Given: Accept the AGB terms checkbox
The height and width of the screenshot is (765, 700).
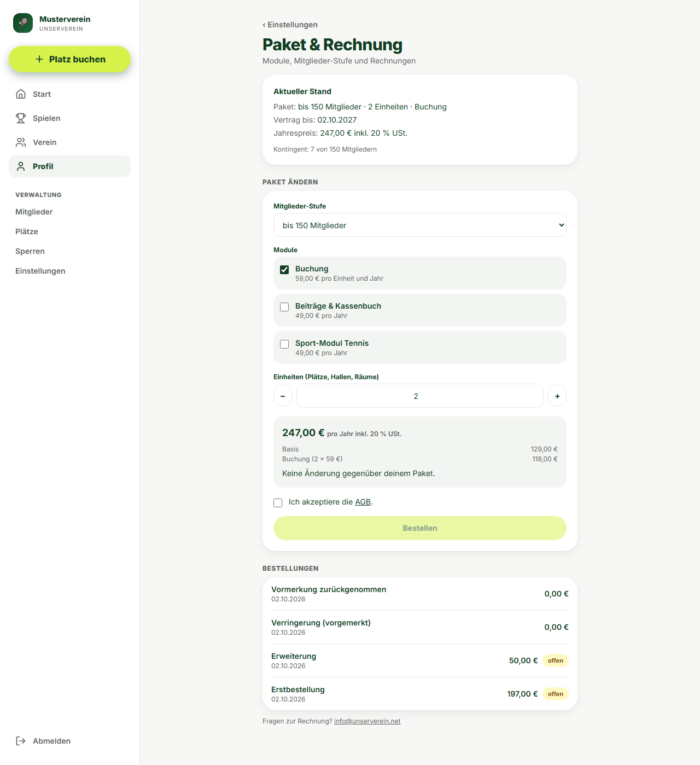Looking at the screenshot, I should pos(278,502).
